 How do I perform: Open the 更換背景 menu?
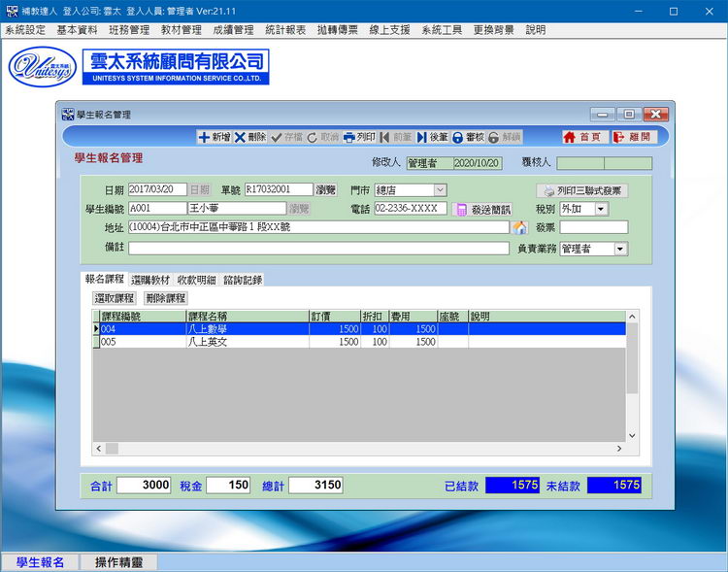(x=493, y=30)
